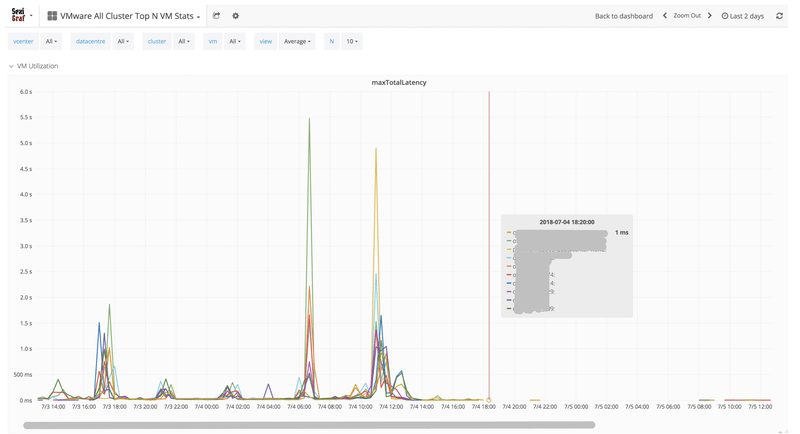
Task: Click the yellow 4.9 s peak
Action: [x=376, y=148]
